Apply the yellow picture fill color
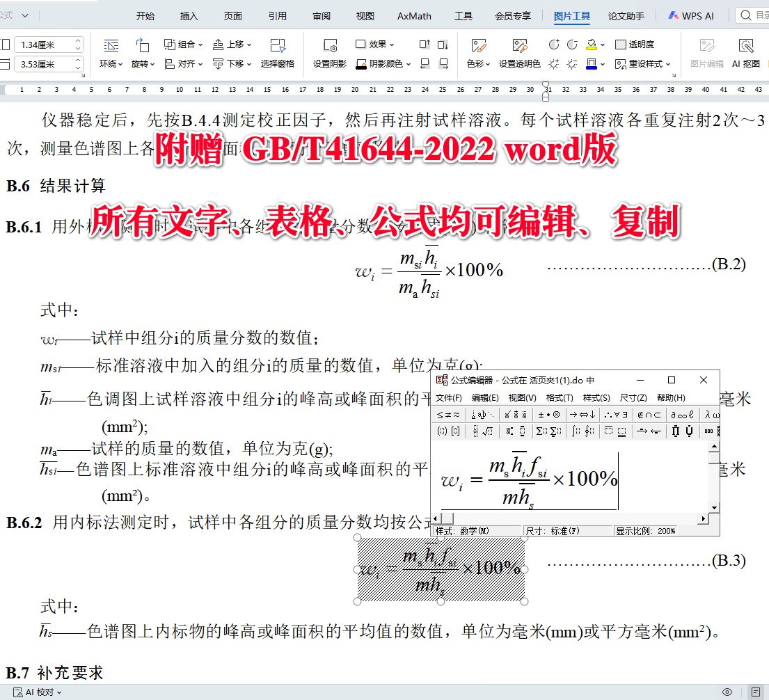Viewport: 769px width, 700px height. pos(592,45)
